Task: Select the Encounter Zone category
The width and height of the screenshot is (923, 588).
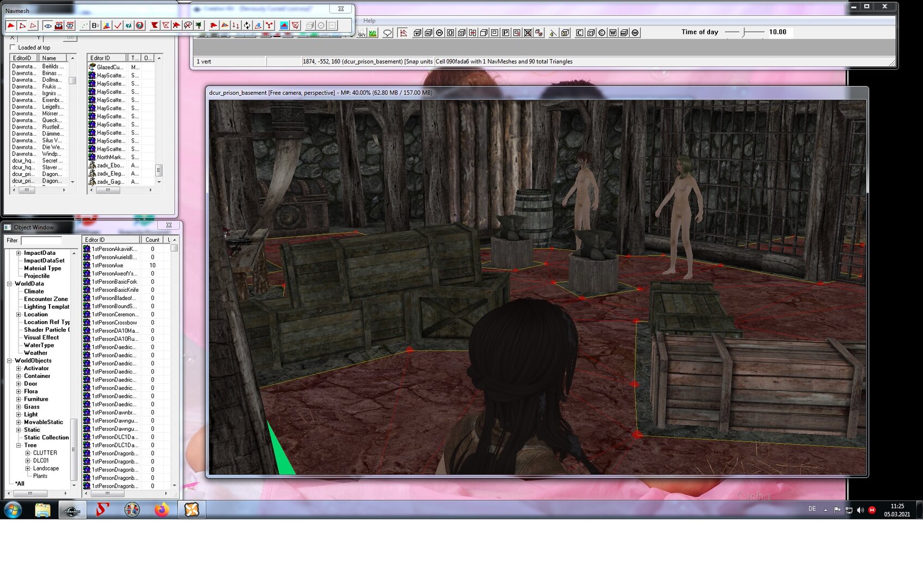Action: tap(46, 299)
